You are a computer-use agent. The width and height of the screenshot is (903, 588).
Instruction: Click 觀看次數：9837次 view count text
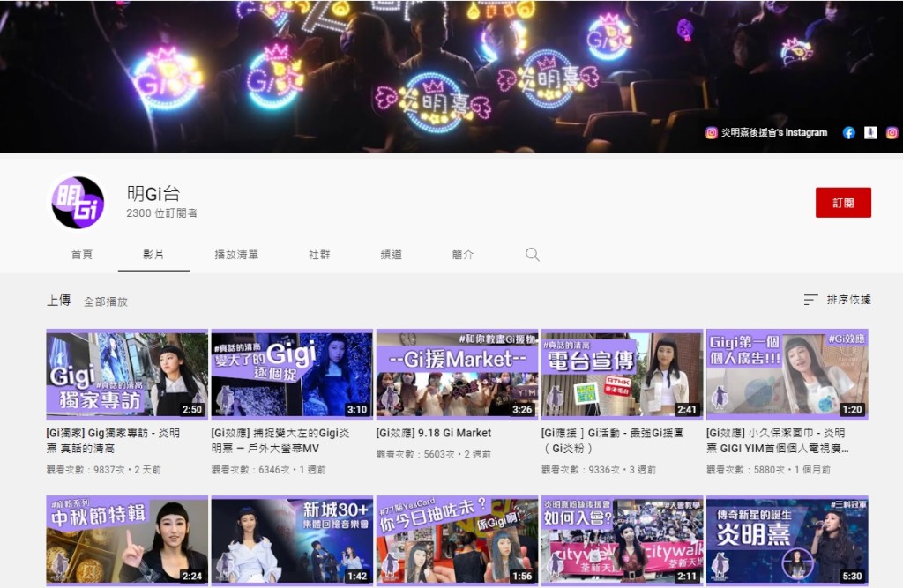click(x=86, y=470)
